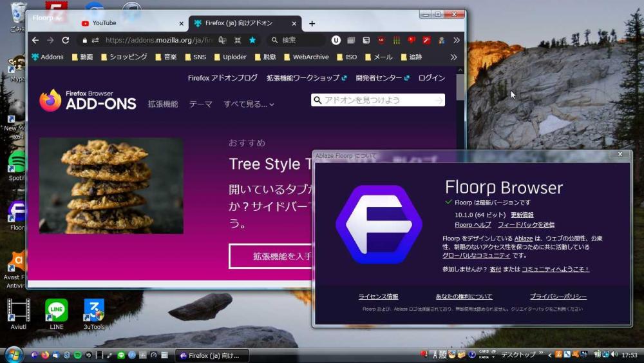This screenshot has width=644, height=363.
Task: Close the YouTube tab
Action: (x=181, y=23)
